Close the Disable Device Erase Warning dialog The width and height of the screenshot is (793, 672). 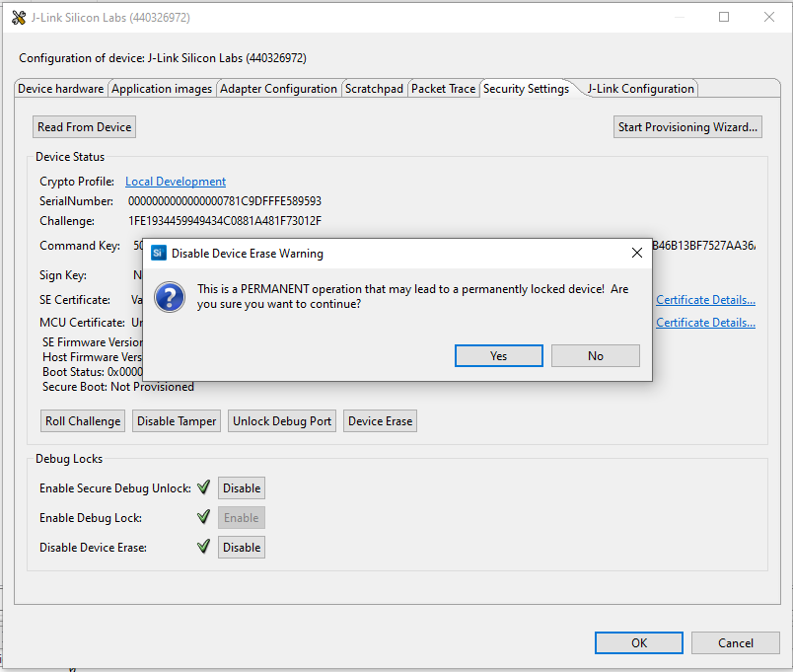[636, 254]
